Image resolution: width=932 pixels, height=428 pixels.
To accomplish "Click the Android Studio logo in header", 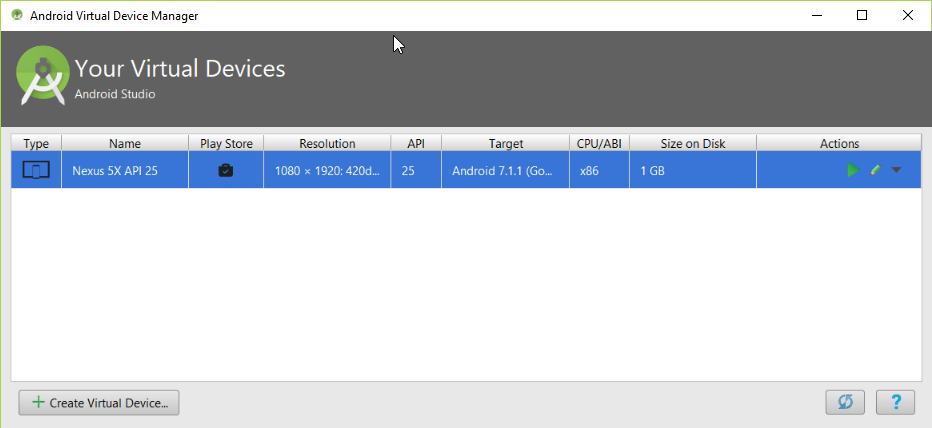I will 42,77.
